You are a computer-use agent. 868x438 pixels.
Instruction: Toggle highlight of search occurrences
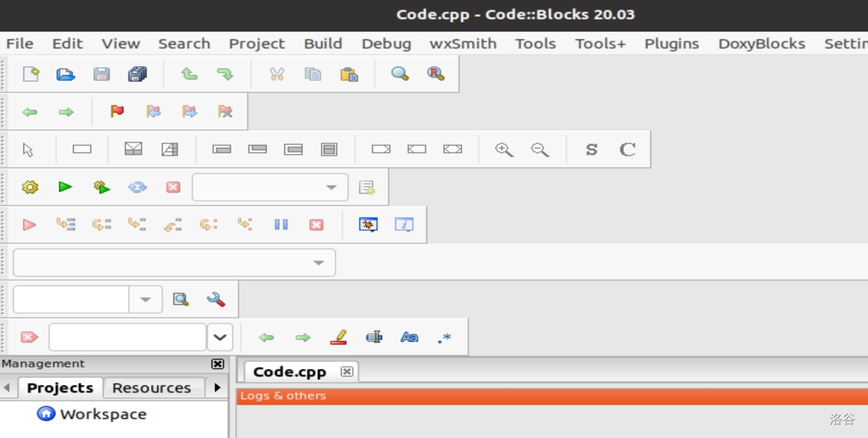(x=338, y=337)
